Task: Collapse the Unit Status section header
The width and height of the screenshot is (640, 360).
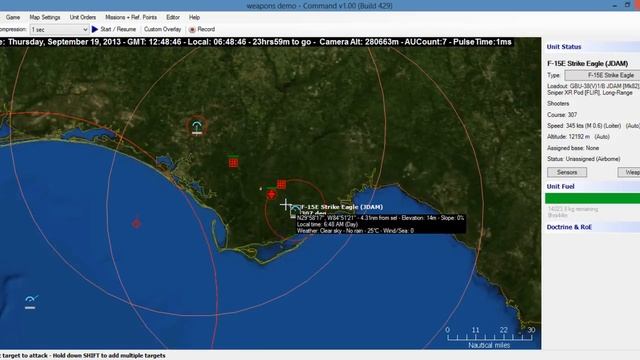Action: point(564,47)
